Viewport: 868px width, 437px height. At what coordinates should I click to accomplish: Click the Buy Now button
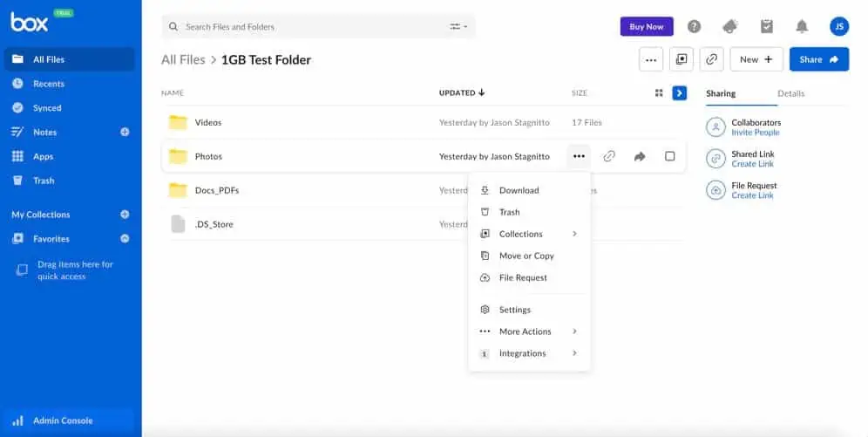pyautogui.click(x=646, y=27)
